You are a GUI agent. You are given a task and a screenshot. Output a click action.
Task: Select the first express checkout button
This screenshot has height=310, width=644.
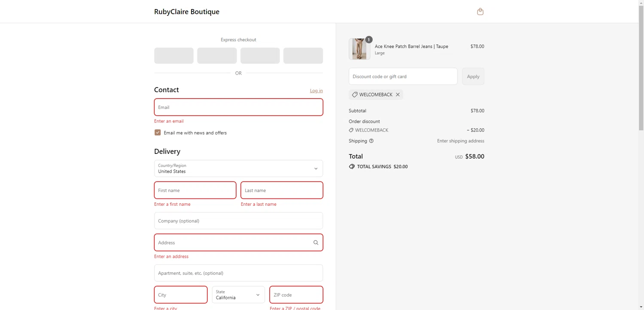pos(174,56)
